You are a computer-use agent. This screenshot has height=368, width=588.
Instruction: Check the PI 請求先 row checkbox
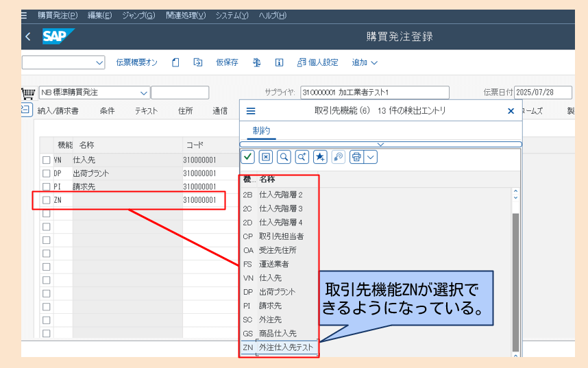[x=46, y=187]
